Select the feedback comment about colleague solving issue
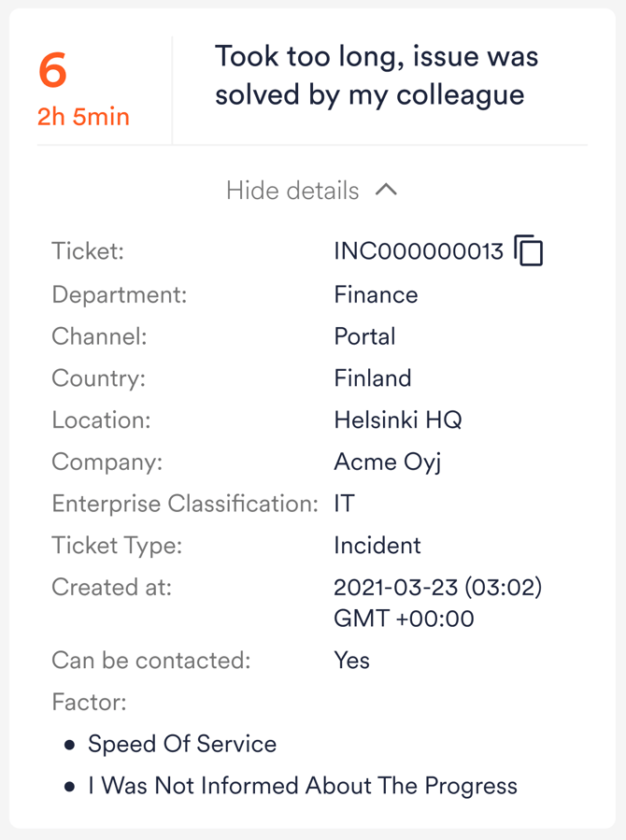Viewport: 626px width, 840px height. pyautogui.click(x=377, y=75)
